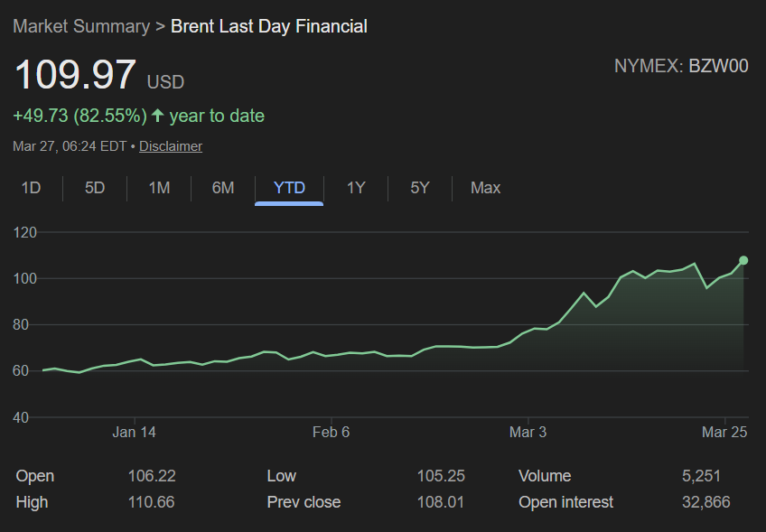Click the active YTD tab
Screen dimensions: 766x532
(289, 188)
